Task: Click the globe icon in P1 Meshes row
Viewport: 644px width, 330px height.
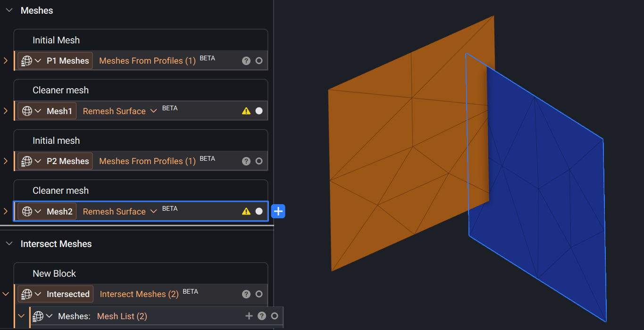Action: pos(27,61)
